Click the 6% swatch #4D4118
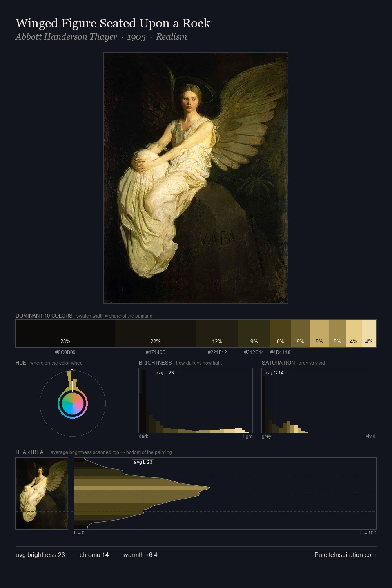This screenshot has height=588, width=392. pos(281,334)
